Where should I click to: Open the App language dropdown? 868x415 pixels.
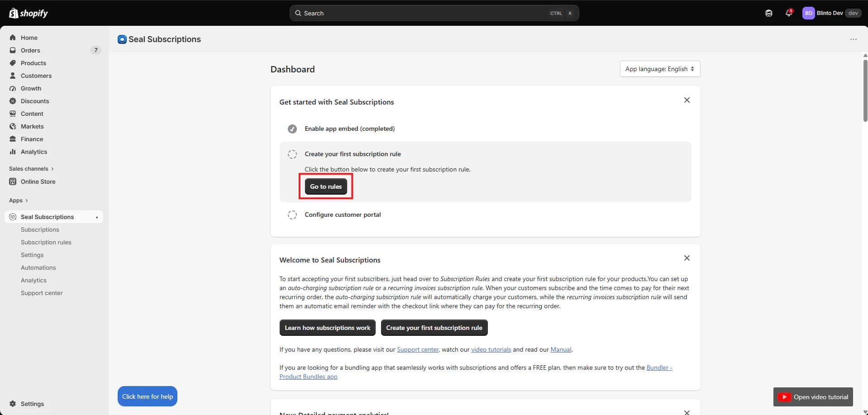[660, 69]
